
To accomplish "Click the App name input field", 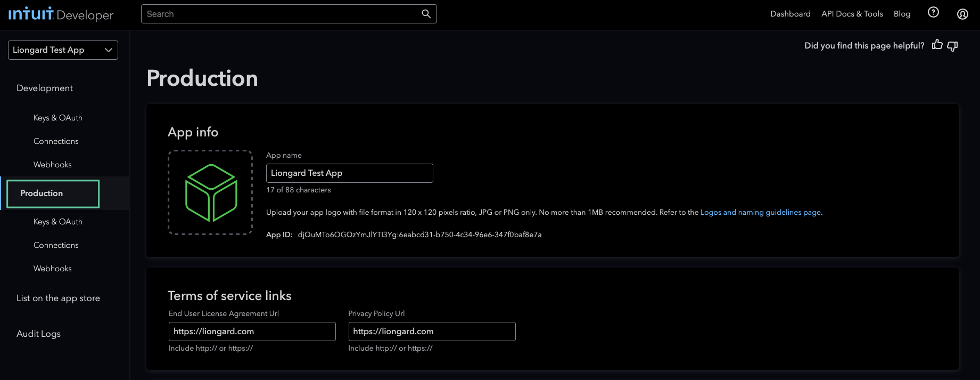I will pos(349,173).
